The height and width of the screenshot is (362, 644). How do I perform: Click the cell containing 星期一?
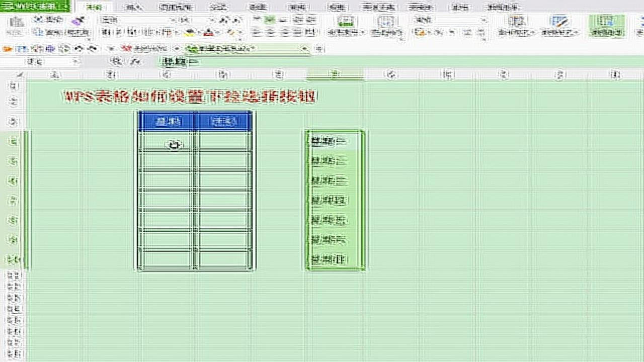pyautogui.click(x=335, y=141)
